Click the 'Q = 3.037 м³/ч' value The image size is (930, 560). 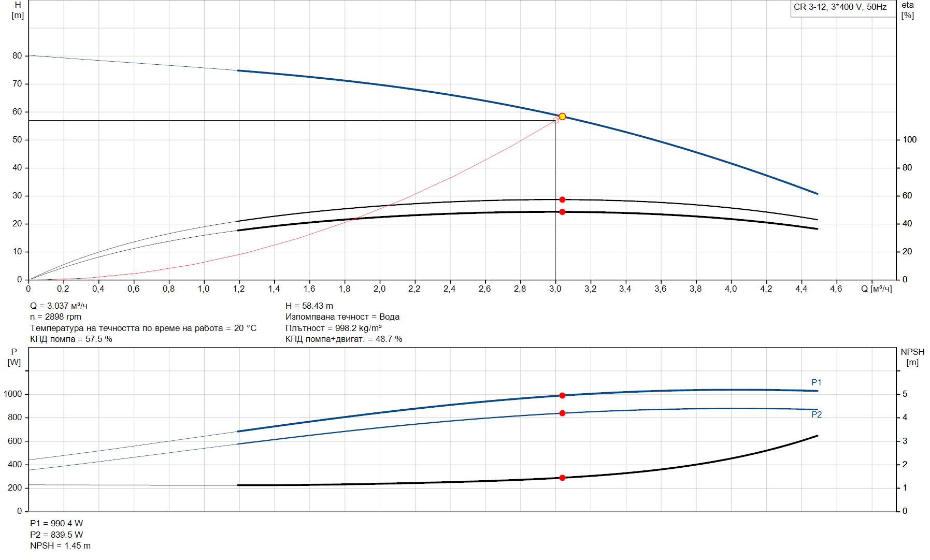tap(59, 306)
